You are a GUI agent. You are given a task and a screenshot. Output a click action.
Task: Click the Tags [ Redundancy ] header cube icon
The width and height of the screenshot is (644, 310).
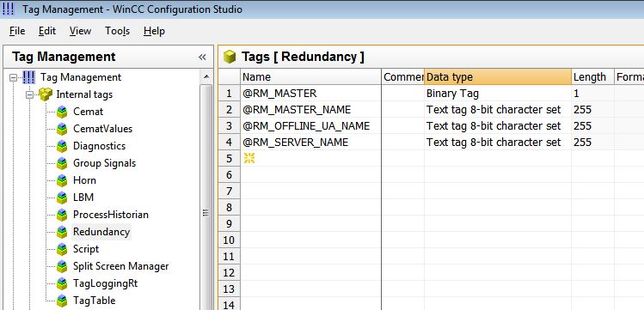[230, 57]
